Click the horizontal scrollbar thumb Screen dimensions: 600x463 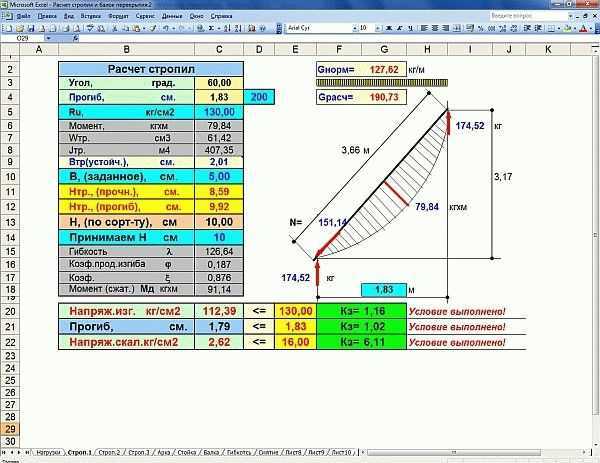(454, 453)
